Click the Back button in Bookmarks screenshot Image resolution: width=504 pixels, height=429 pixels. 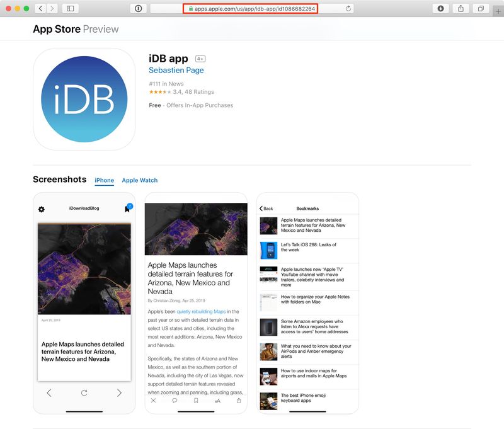(266, 209)
